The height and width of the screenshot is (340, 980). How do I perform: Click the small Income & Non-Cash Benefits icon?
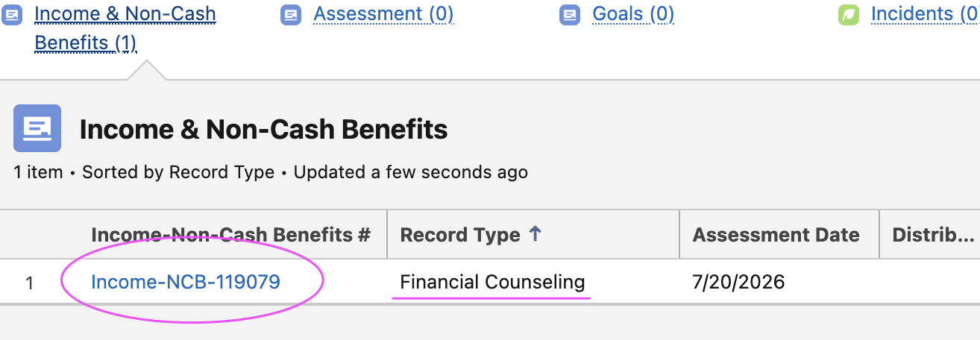(x=12, y=14)
